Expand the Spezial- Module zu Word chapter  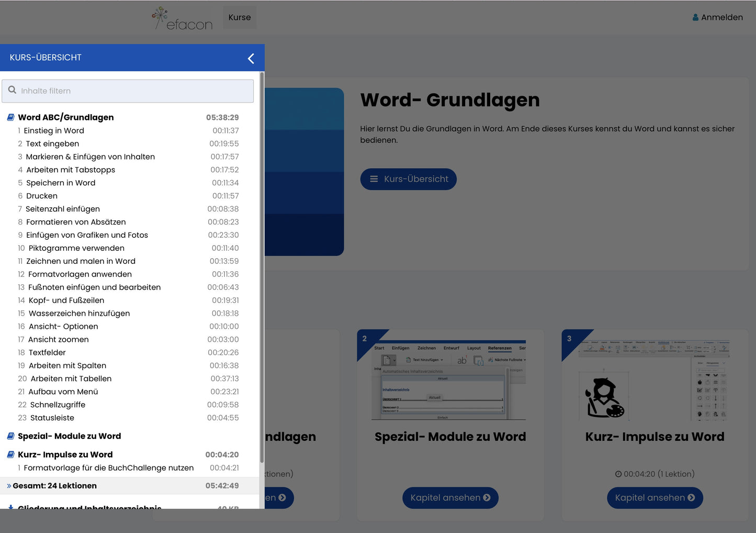pyautogui.click(x=69, y=436)
